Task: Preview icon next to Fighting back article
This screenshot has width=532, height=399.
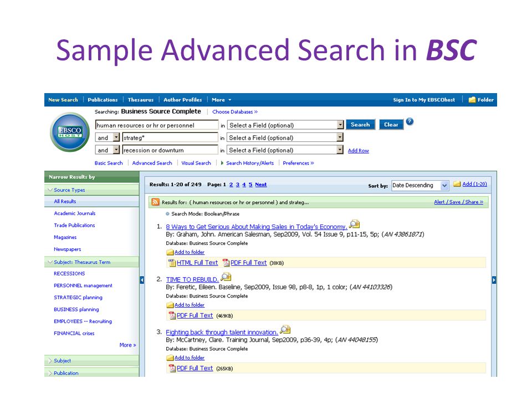Action: tap(285, 330)
